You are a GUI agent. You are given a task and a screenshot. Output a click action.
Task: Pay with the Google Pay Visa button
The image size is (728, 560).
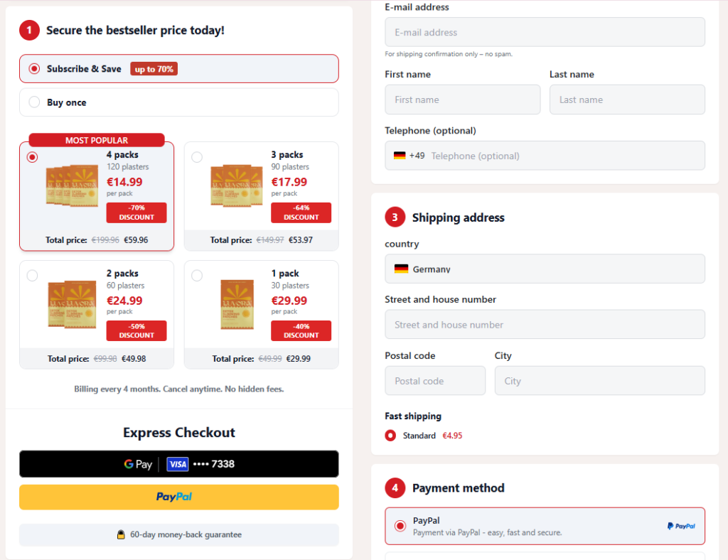(x=178, y=464)
